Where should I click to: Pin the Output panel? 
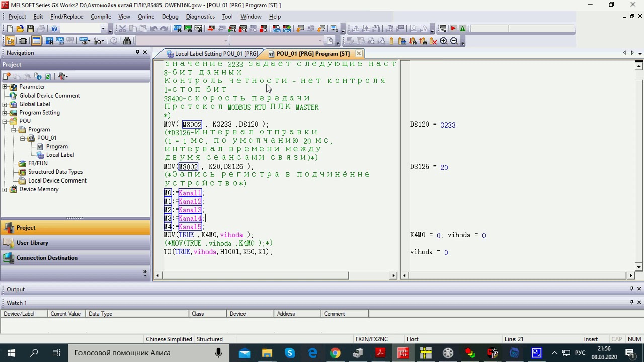pos(632,289)
